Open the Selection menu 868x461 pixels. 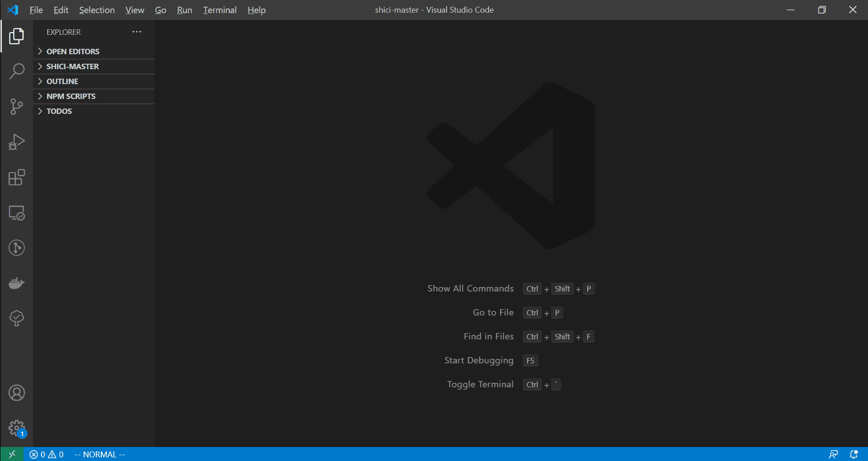click(97, 10)
